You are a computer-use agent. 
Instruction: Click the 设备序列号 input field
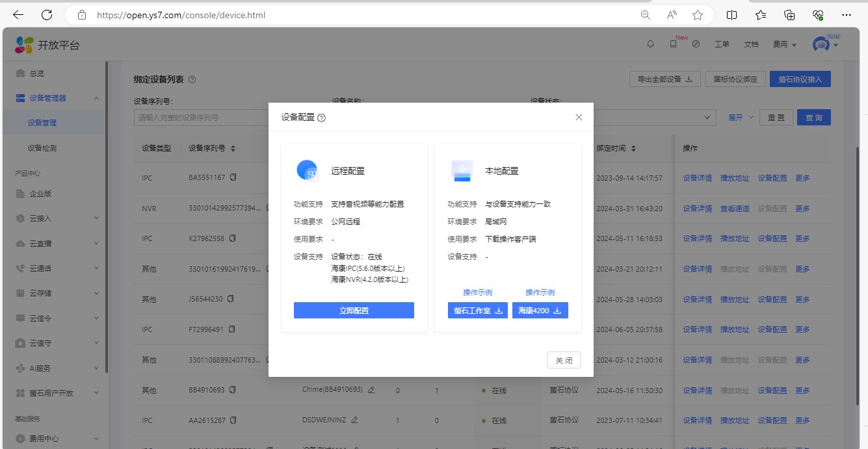point(201,118)
